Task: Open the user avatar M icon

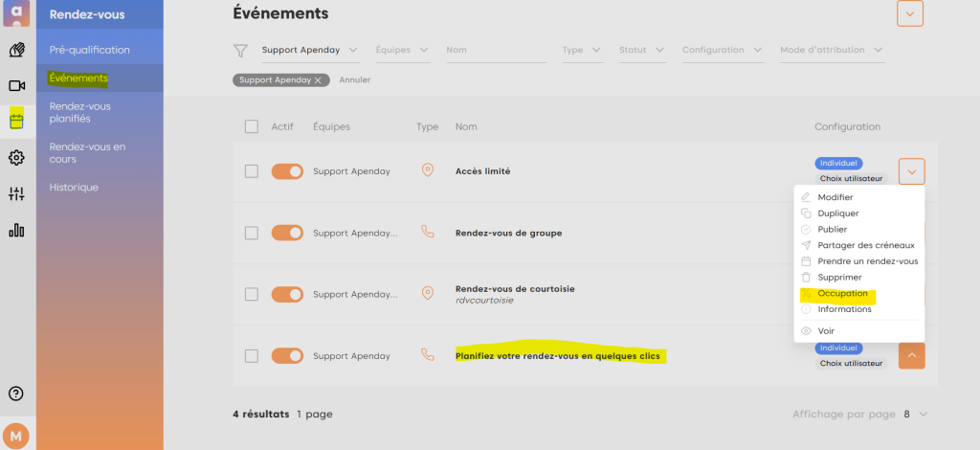Action: 17,435
